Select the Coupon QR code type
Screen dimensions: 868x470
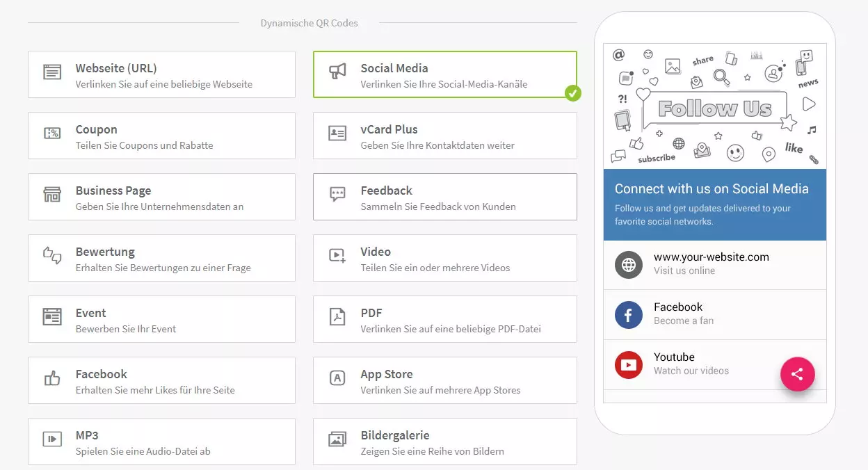[161, 136]
